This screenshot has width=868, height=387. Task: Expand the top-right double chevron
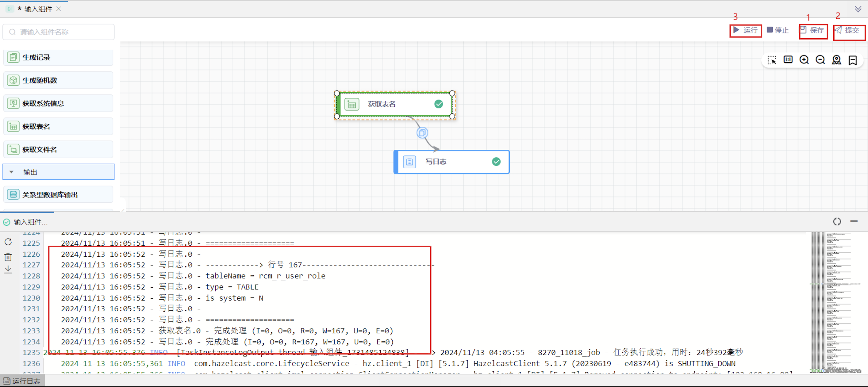click(x=858, y=9)
